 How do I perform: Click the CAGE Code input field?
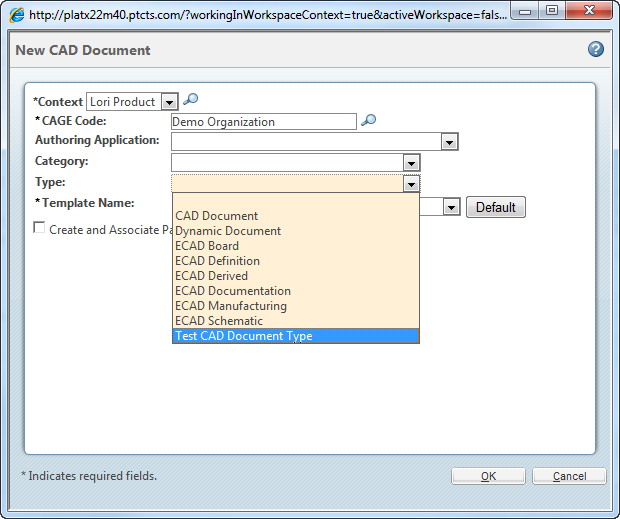tap(264, 122)
